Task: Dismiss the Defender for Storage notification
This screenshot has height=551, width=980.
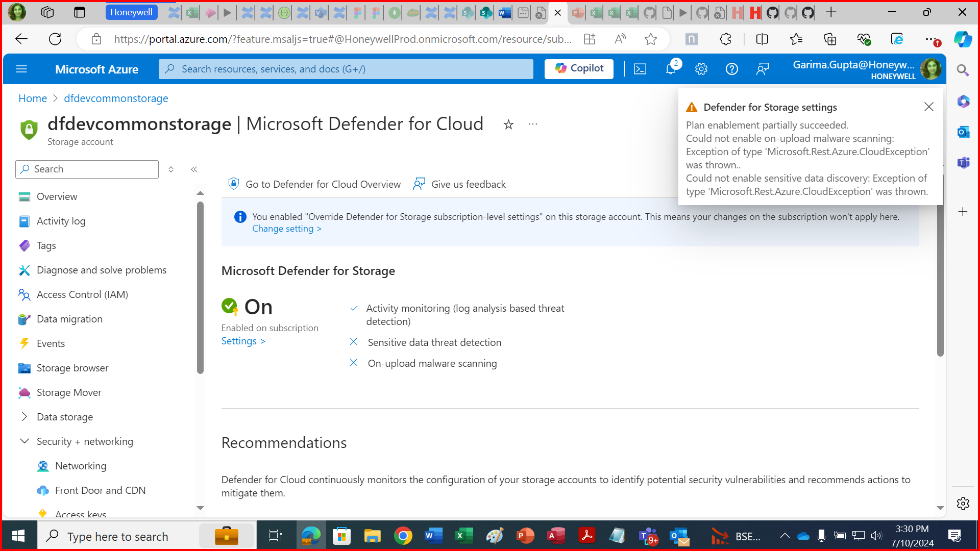Action: click(928, 107)
